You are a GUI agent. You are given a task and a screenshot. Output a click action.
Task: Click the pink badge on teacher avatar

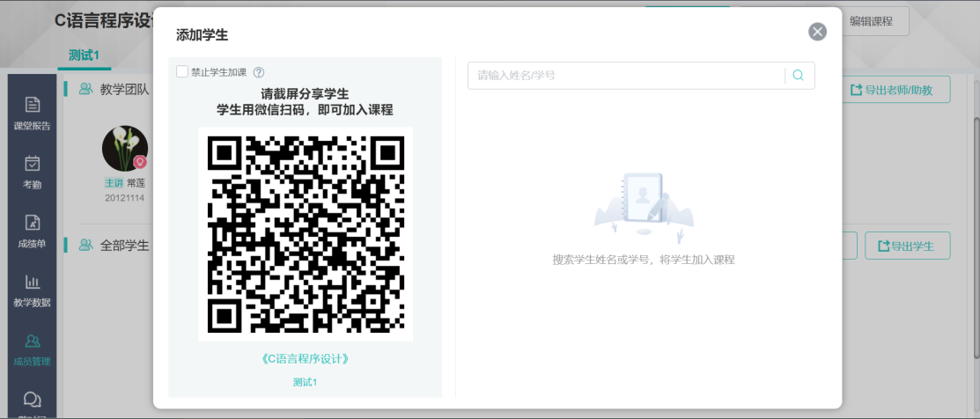coord(141,162)
